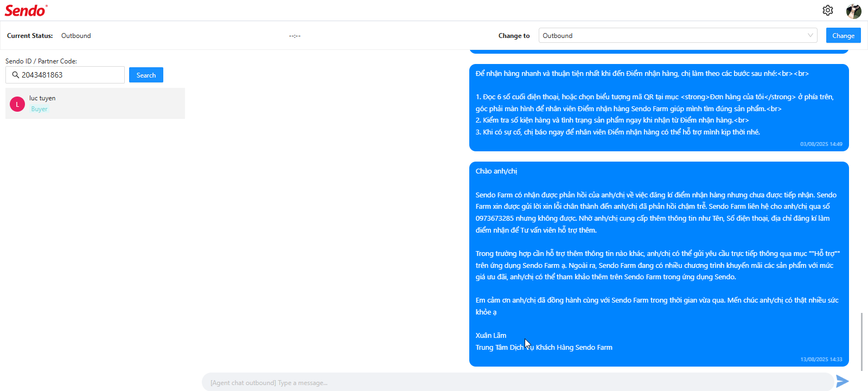Click the line starting Em cảm ơn anh/chị
The width and height of the screenshot is (868, 391).
coord(657,300)
